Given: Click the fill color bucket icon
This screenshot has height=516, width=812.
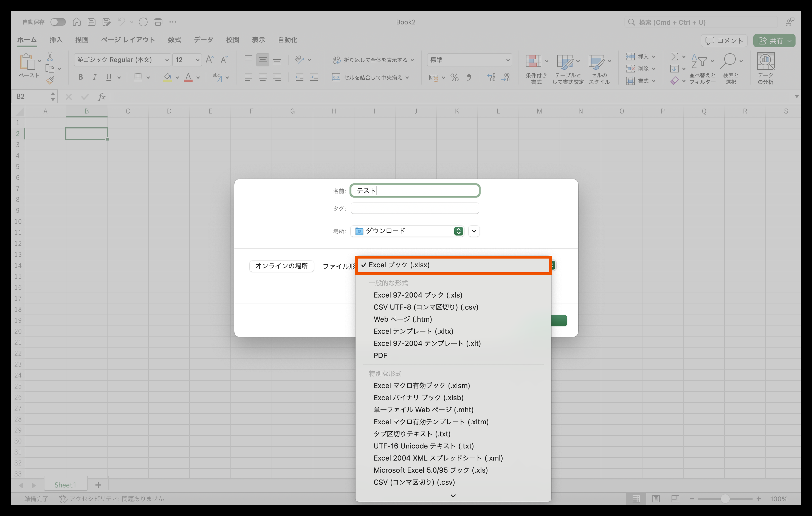Looking at the screenshot, I should tap(167, 77).
